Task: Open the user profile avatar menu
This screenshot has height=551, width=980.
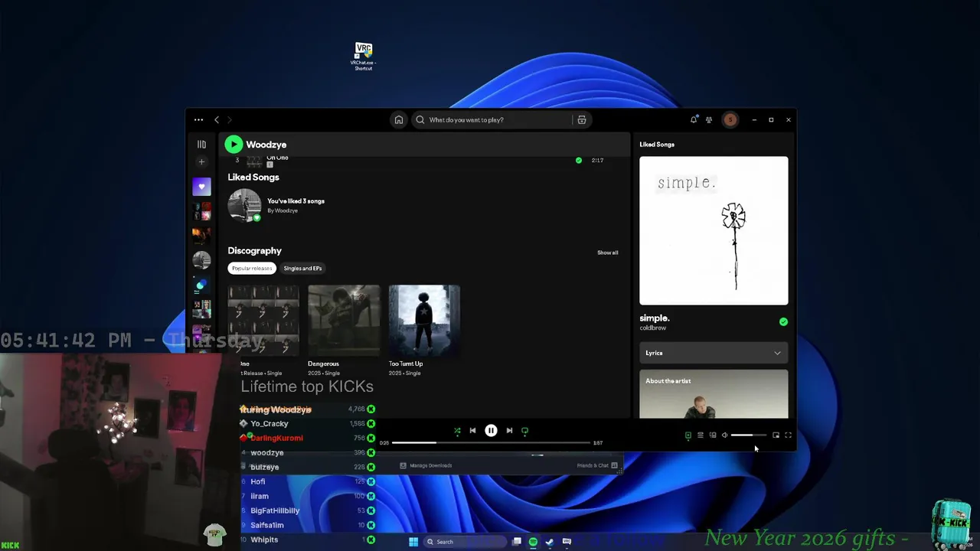Action: 730,119
